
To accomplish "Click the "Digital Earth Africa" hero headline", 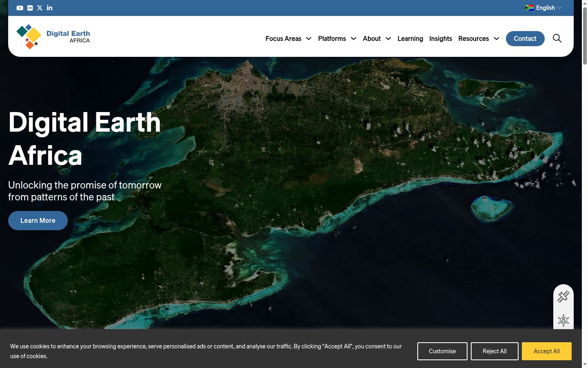I will click(85, 139).
